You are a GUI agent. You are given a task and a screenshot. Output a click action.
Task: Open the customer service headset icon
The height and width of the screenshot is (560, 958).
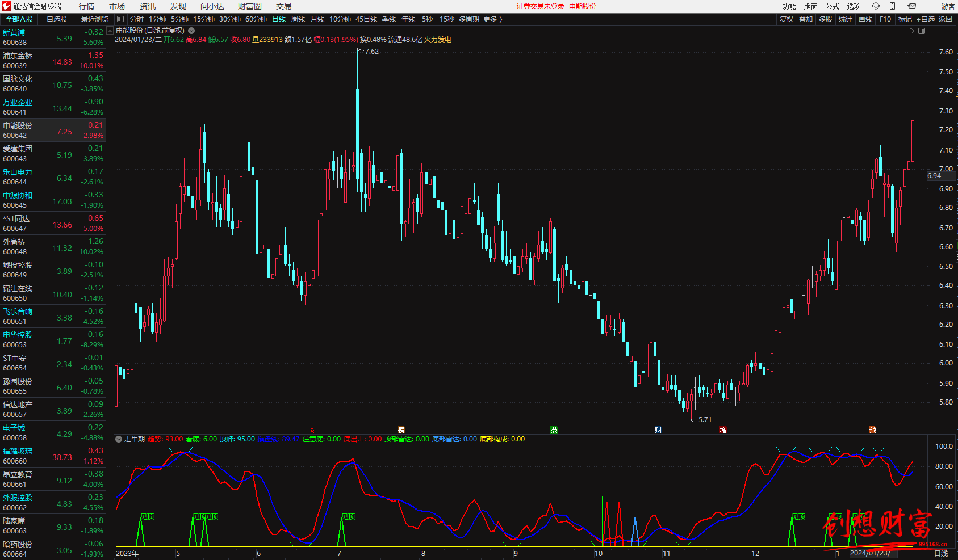click(x=875, y=6)
